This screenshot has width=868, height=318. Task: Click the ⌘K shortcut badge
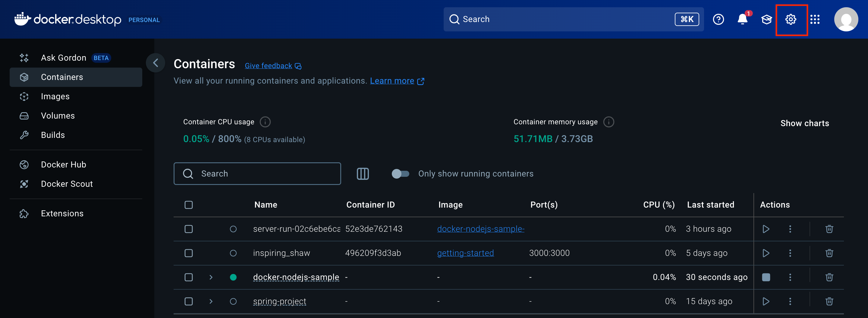click(687, 19)
